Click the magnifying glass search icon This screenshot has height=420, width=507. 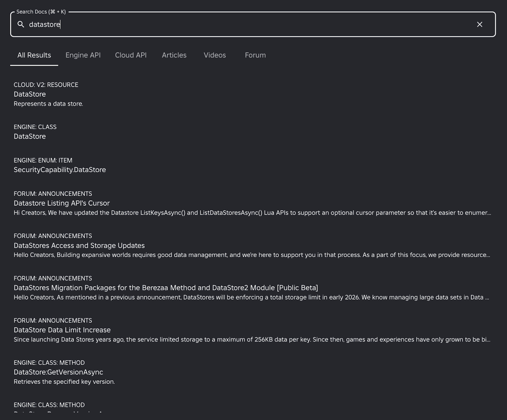coord(21,24)
